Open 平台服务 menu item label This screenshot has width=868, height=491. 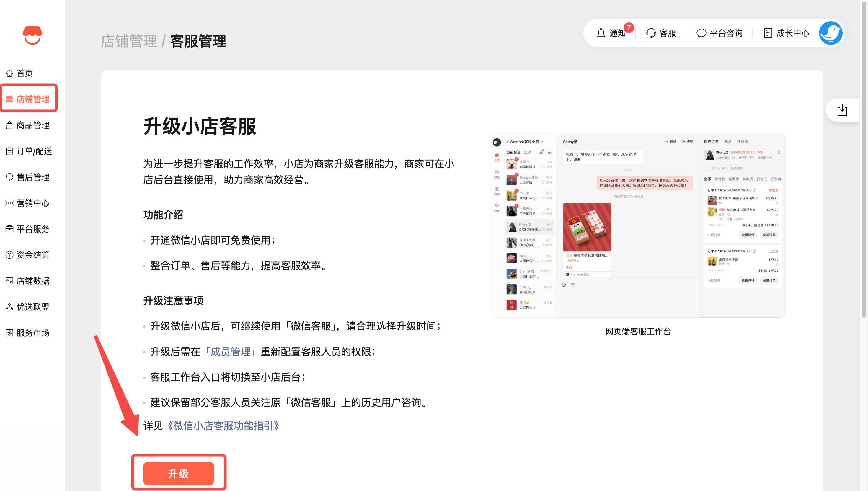coord(33,229)
